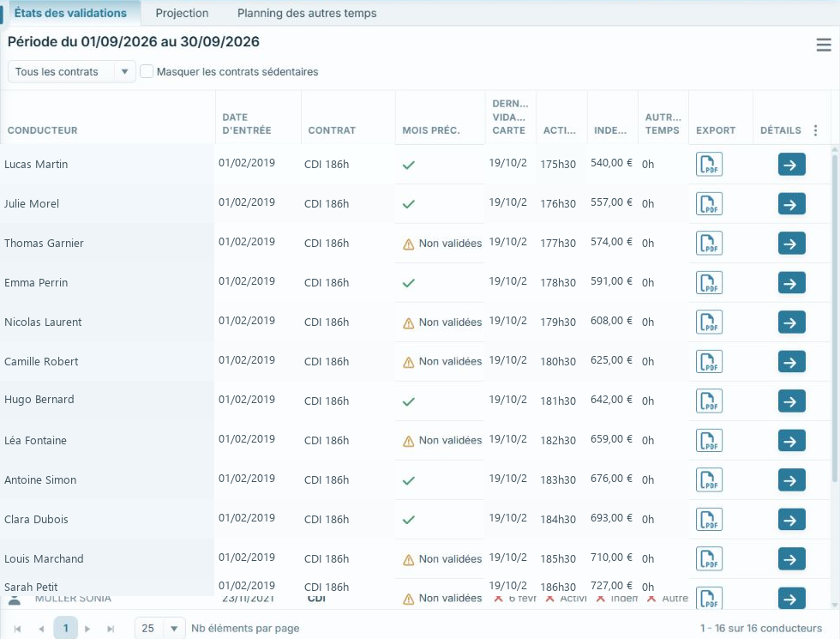Export PDF for Antoine Simon

pos(709,479)
